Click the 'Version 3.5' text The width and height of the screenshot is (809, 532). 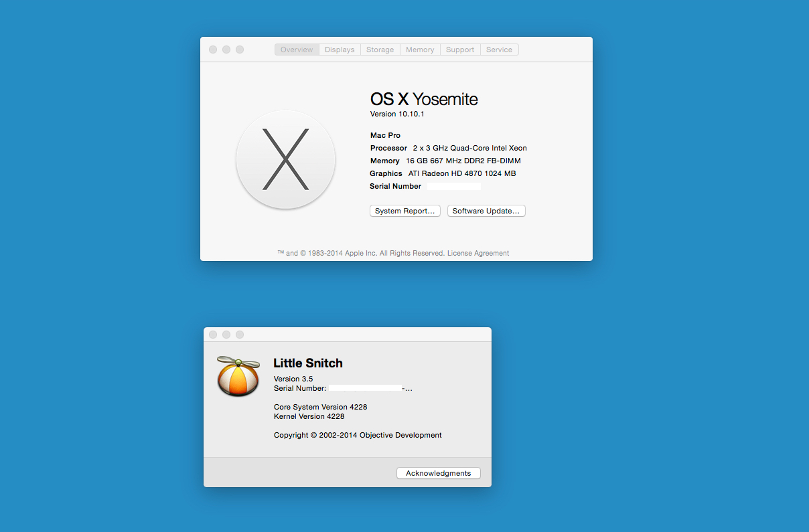pos(293,379)
